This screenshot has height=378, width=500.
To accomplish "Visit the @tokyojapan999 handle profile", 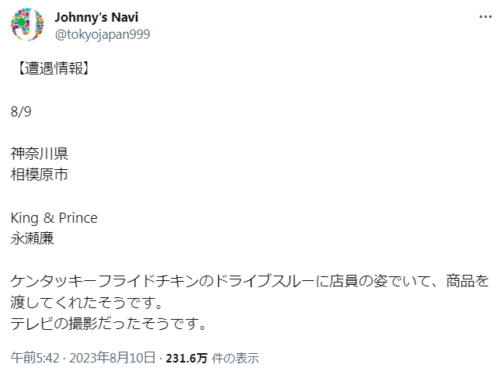I will coord(102,34).
